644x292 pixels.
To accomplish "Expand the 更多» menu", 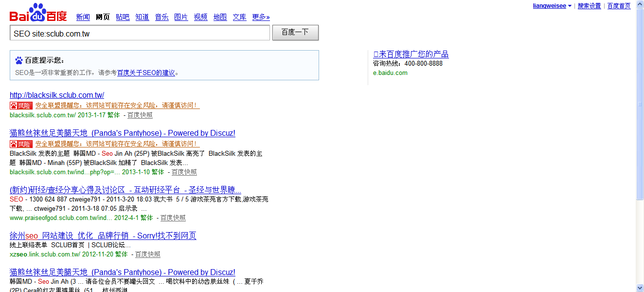I will [261, 17].
